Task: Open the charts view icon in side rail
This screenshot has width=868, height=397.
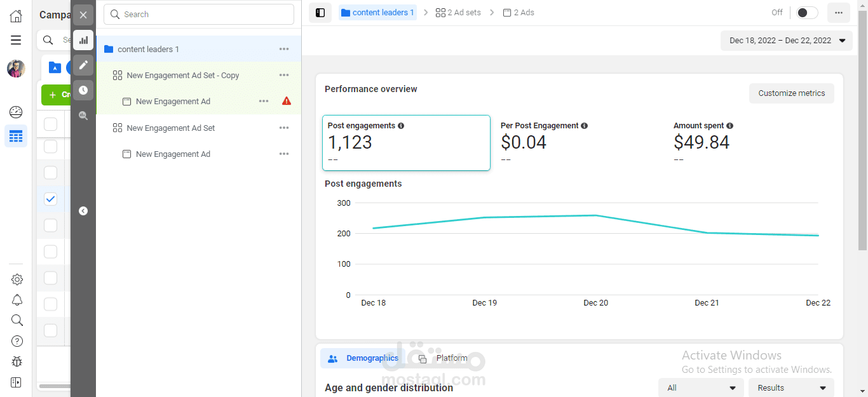Action: coord(83,40)
